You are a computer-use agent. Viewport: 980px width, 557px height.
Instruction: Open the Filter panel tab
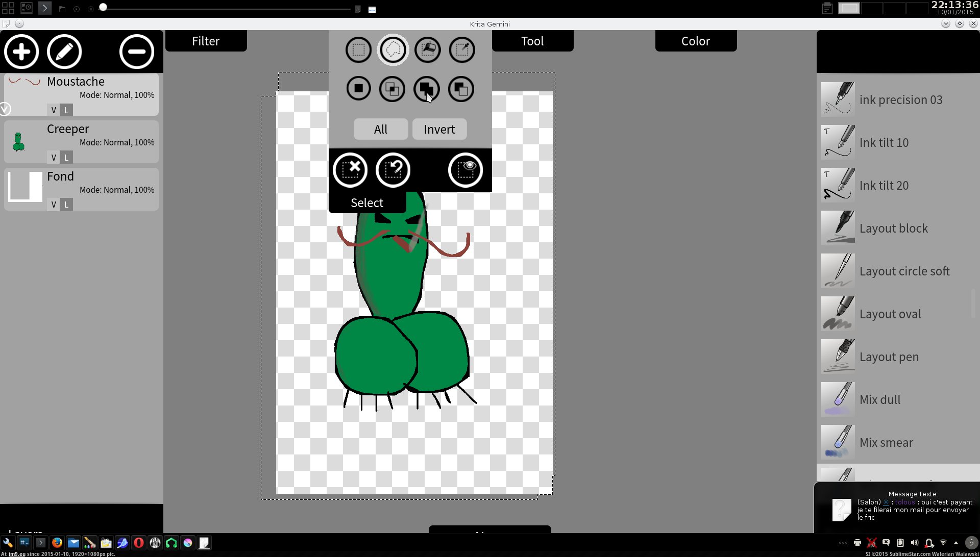[x=206, y=41]
